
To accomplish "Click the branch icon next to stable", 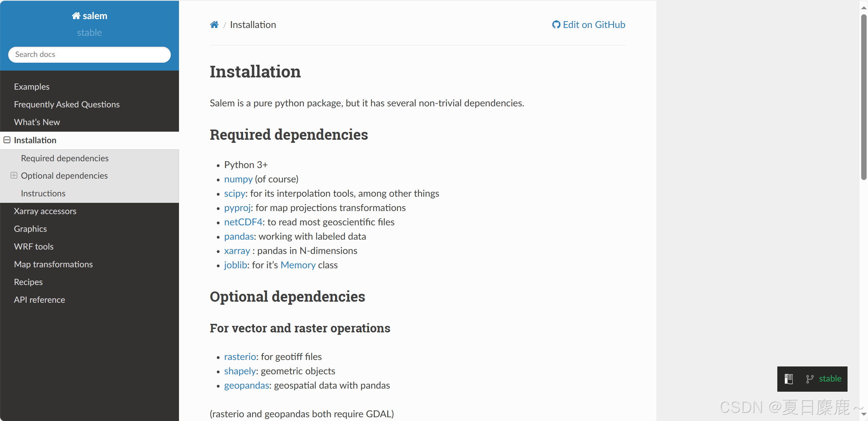I will (x=810, y=379).
